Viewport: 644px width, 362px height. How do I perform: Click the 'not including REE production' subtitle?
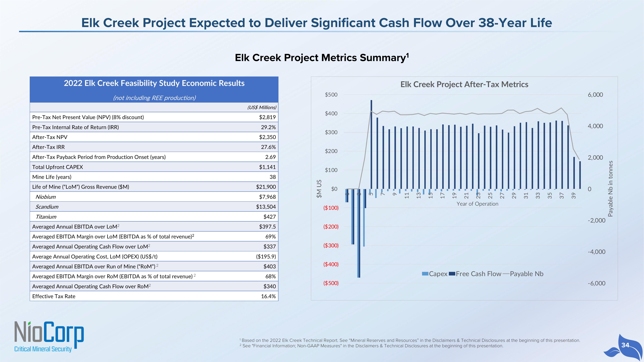click(x=154, y=98)
